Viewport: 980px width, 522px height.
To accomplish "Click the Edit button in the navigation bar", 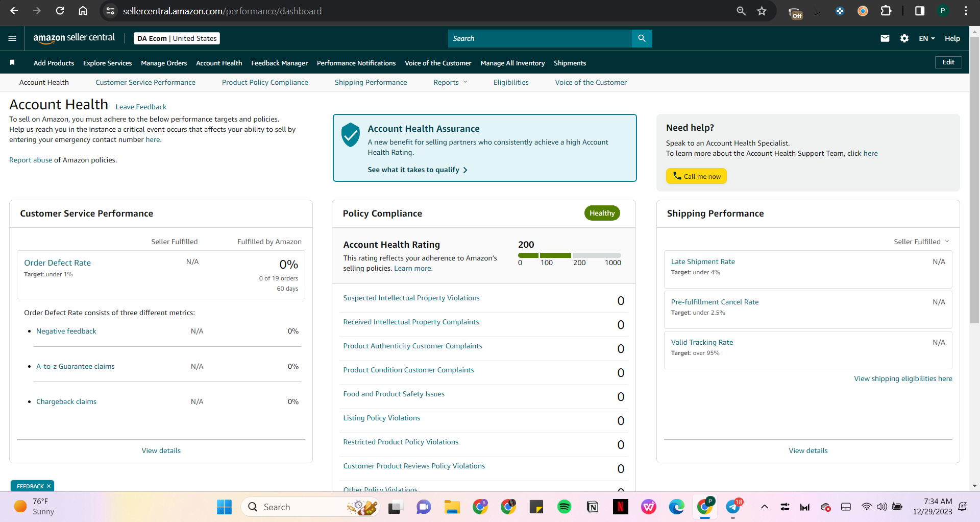I will tap(948, 62).
